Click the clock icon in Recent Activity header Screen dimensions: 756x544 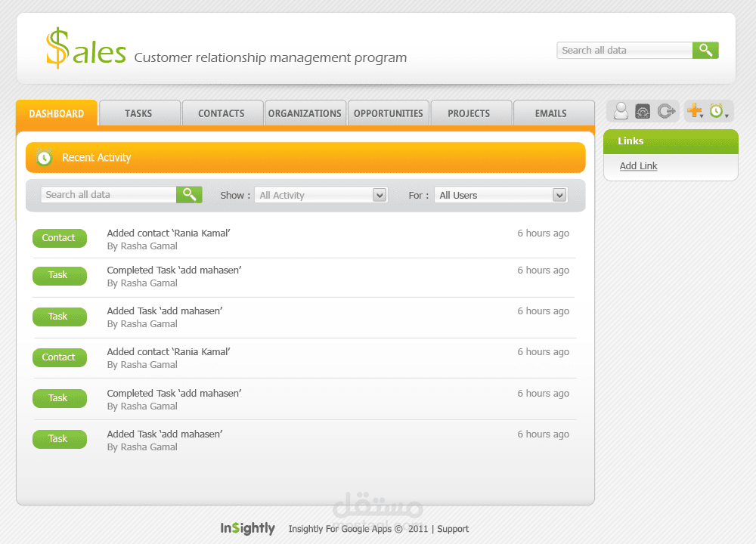coord(44,158)
